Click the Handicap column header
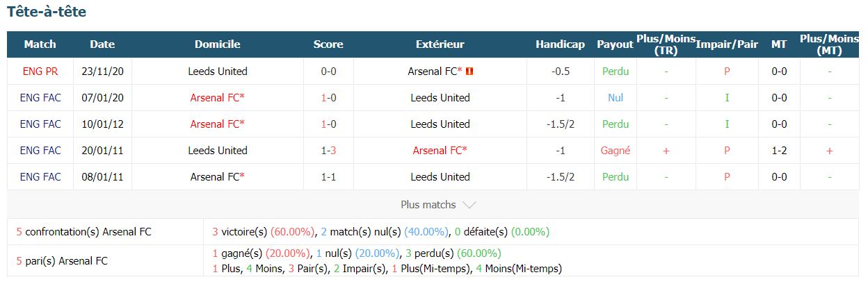868x284 pixels. tap(560, 44)
